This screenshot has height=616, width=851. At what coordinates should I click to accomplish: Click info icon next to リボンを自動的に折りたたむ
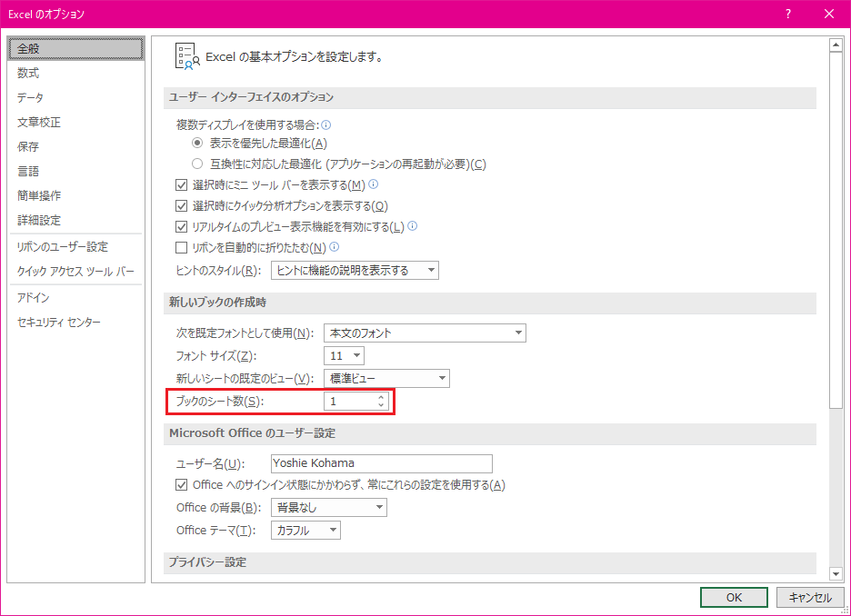click(x=335, y=247)
